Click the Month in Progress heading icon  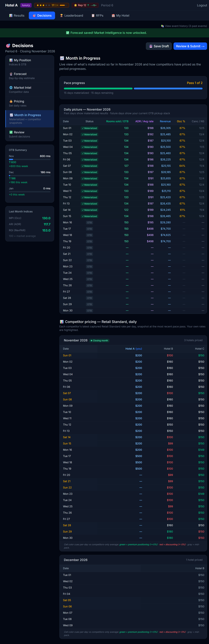62,58
